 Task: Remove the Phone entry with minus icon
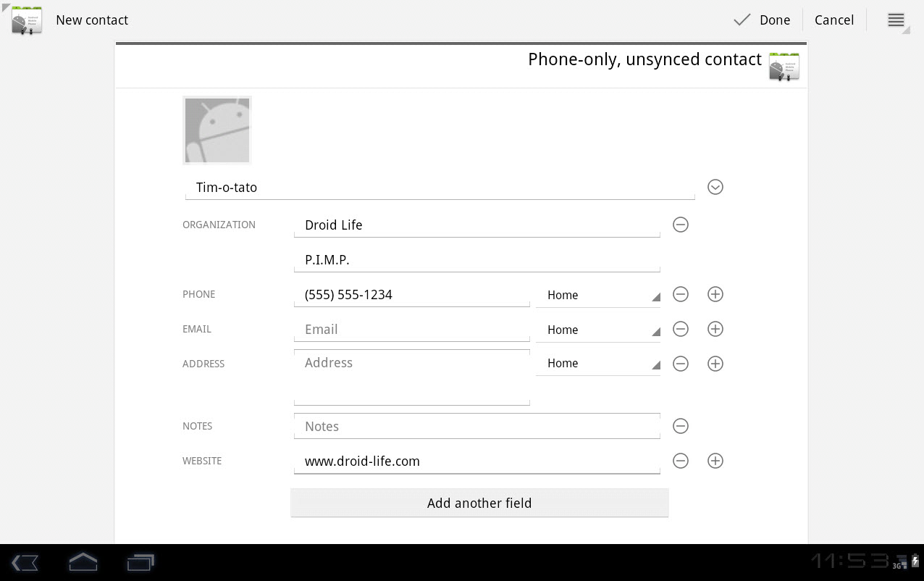680,294
